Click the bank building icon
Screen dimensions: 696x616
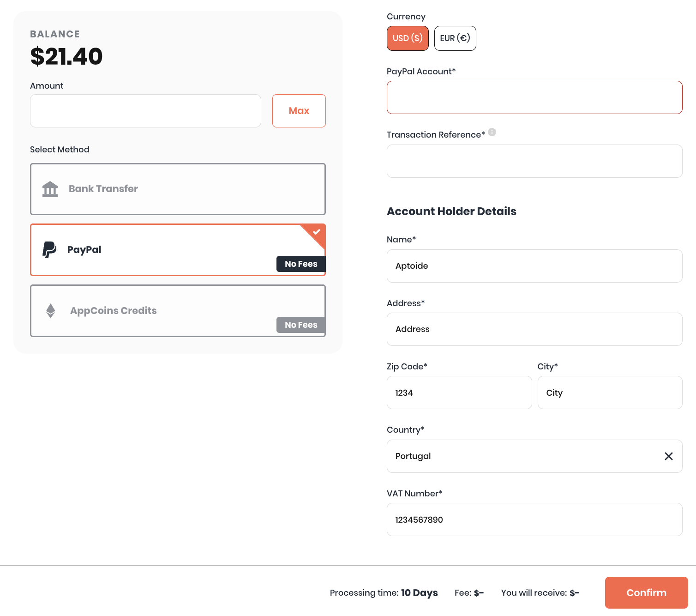[x=50, y=189]
